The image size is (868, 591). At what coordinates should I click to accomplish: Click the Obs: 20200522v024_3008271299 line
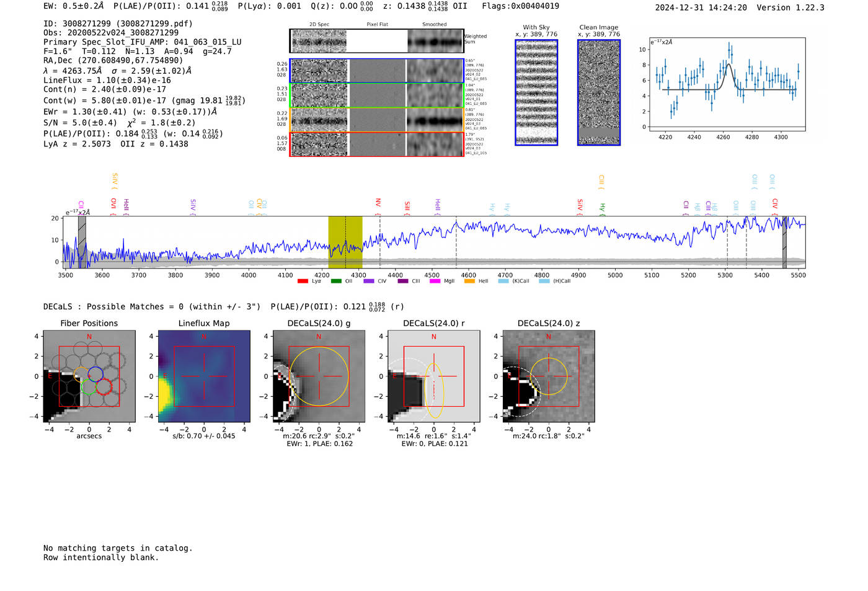(x=111, y=33)
